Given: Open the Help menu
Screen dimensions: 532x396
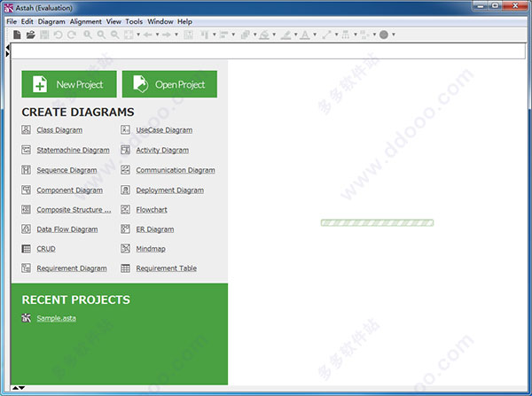Looking at the screenshot, I should (184, 21).
